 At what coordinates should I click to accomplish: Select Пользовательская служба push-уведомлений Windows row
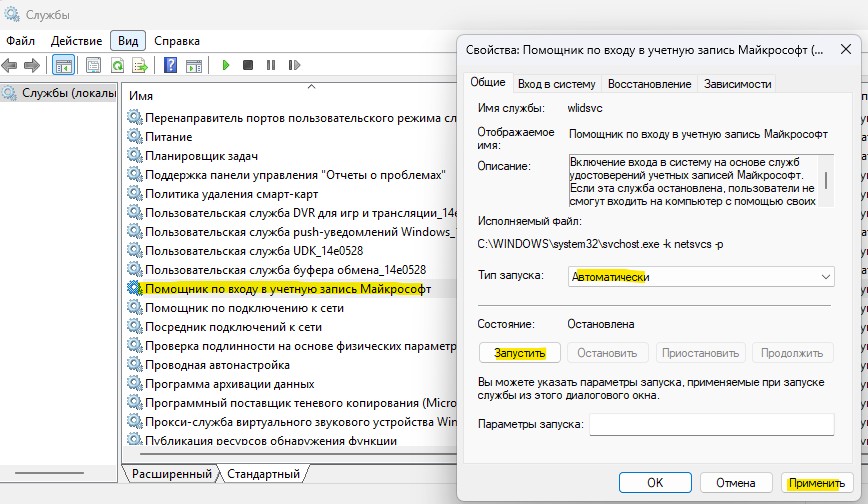click(x=291, y=232)
